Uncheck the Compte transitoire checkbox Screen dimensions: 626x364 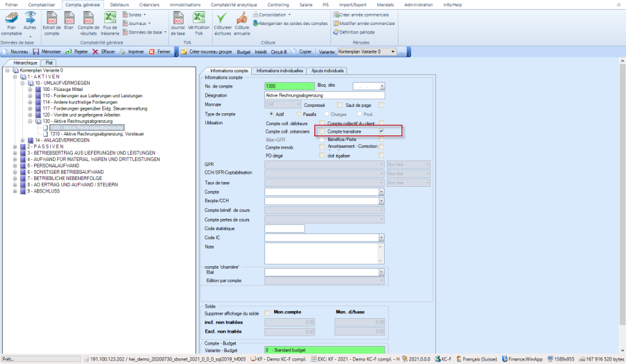[x=381, y=131]
